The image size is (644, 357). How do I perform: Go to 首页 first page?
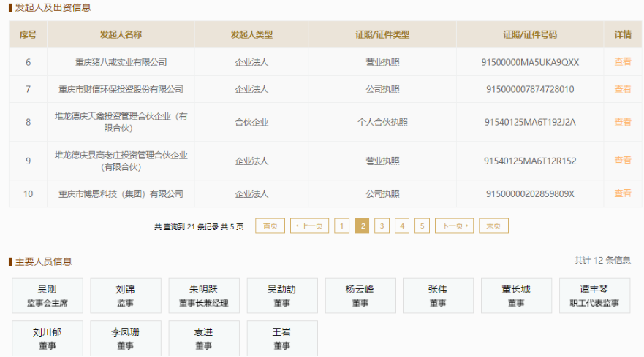270,226
